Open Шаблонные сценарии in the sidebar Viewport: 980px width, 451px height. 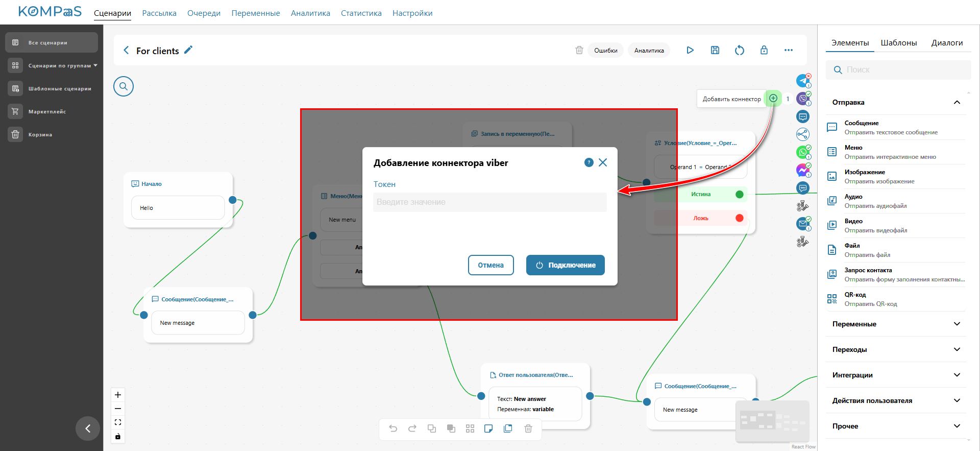pos(52,88)
